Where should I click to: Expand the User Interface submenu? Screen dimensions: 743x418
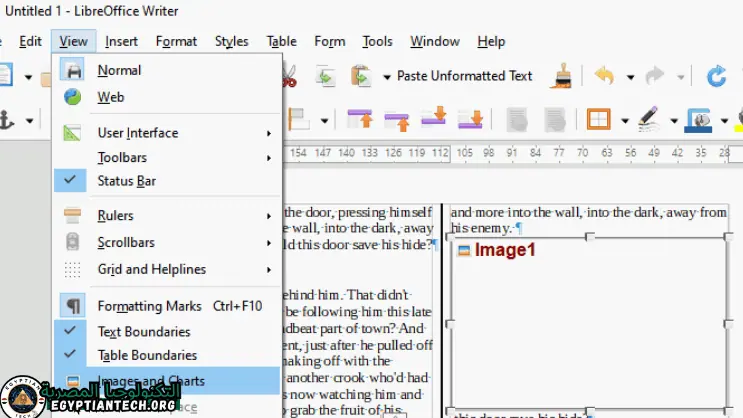point(167,133)
